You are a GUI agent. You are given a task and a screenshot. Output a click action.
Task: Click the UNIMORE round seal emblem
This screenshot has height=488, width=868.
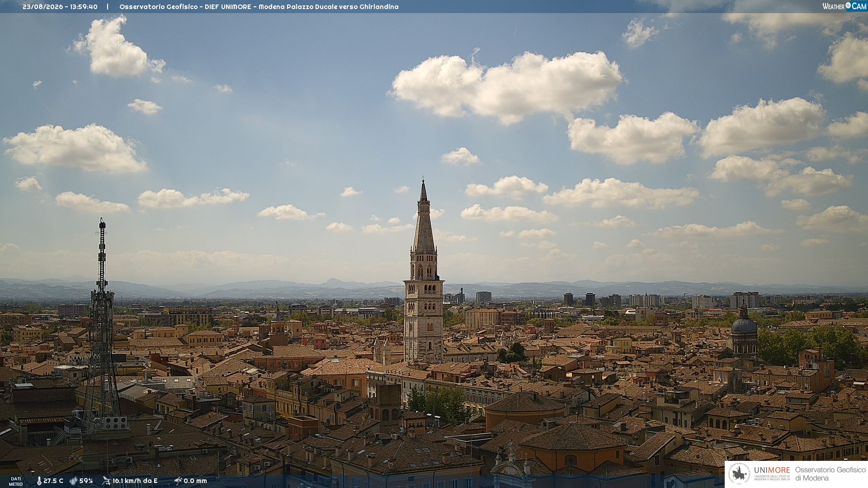click(739, 474)
